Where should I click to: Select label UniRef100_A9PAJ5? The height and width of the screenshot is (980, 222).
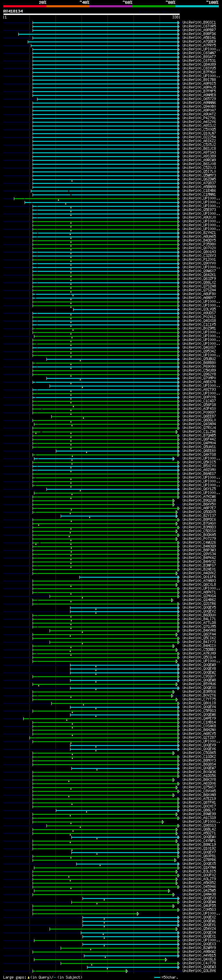tap(199, 88)
